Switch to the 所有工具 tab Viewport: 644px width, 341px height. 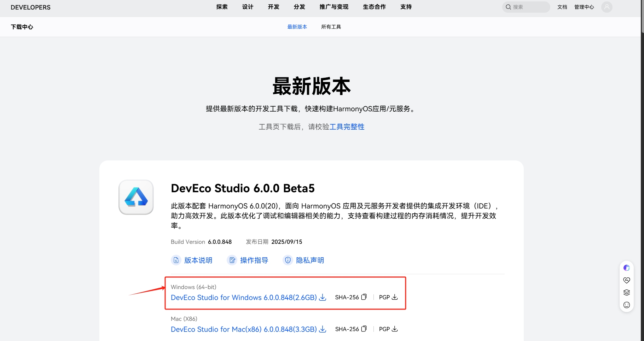[x=331, y=27]
